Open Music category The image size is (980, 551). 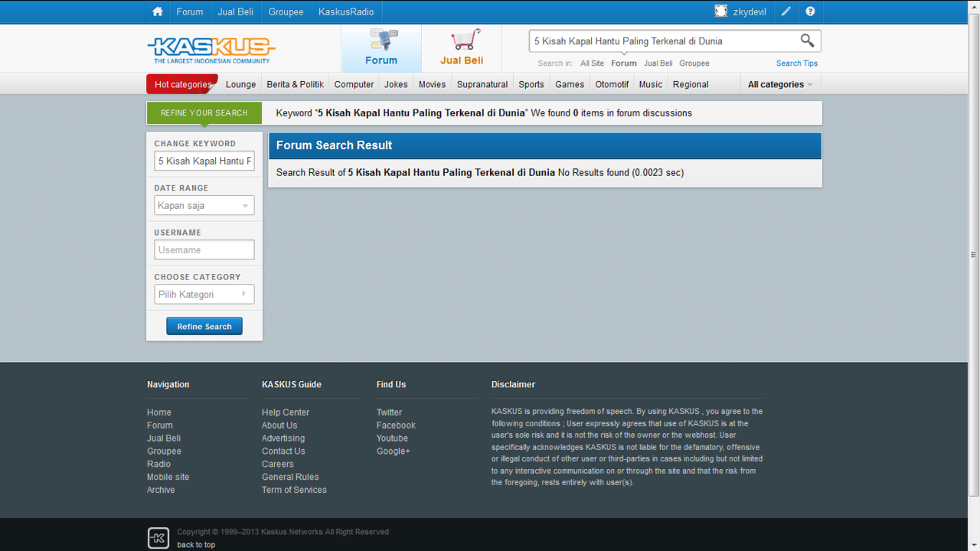(x=651, y=84)
